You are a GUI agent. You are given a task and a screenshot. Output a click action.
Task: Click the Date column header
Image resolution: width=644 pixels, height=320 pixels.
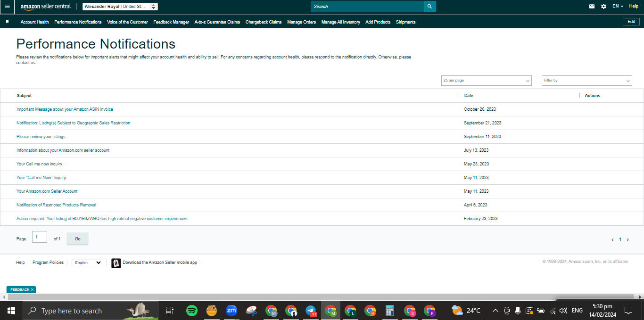[469, 96]
